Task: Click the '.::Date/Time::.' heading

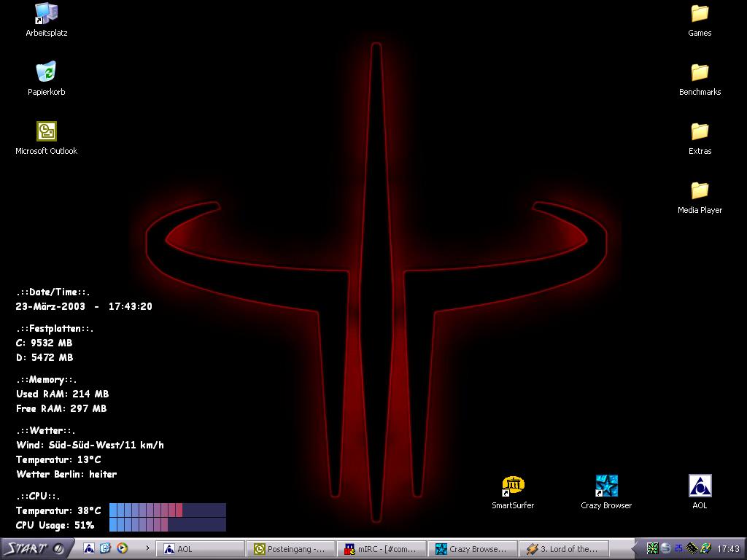Action: pos(53,292)
